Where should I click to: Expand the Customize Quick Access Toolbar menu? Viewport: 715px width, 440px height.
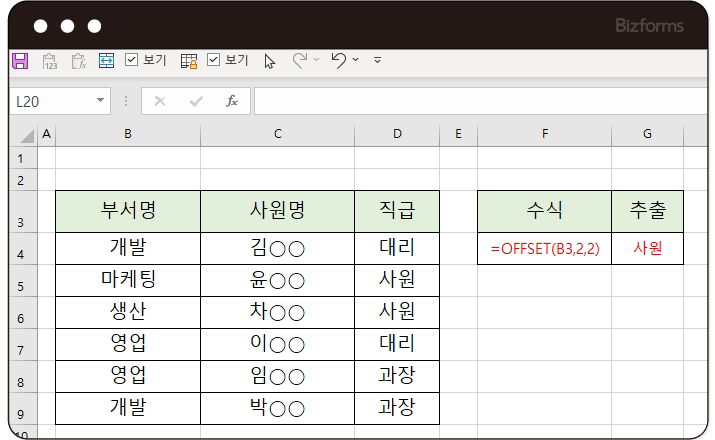[377, 61]
